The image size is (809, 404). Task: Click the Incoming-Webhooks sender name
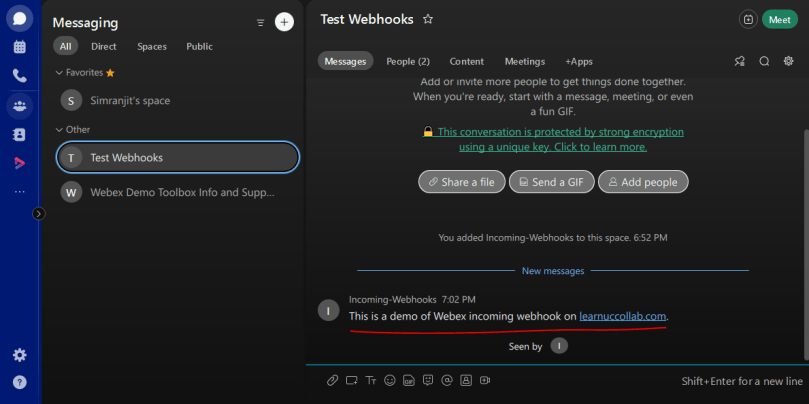(393, 299)
